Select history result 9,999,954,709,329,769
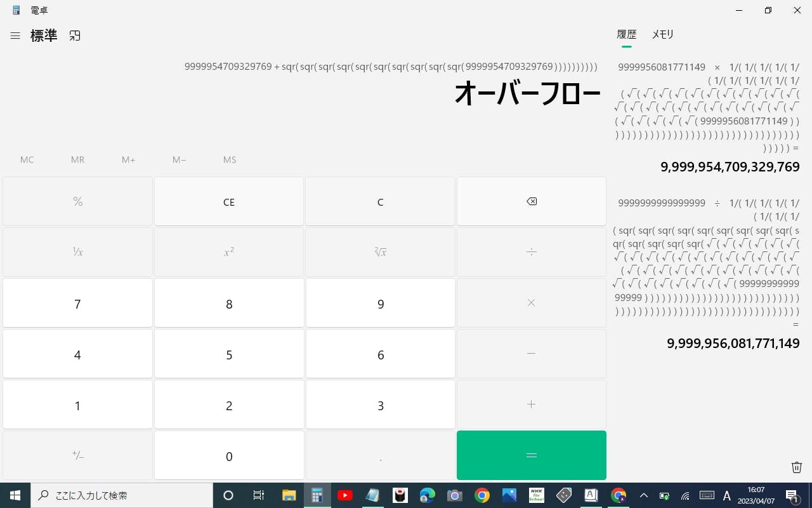 (730, 167)
